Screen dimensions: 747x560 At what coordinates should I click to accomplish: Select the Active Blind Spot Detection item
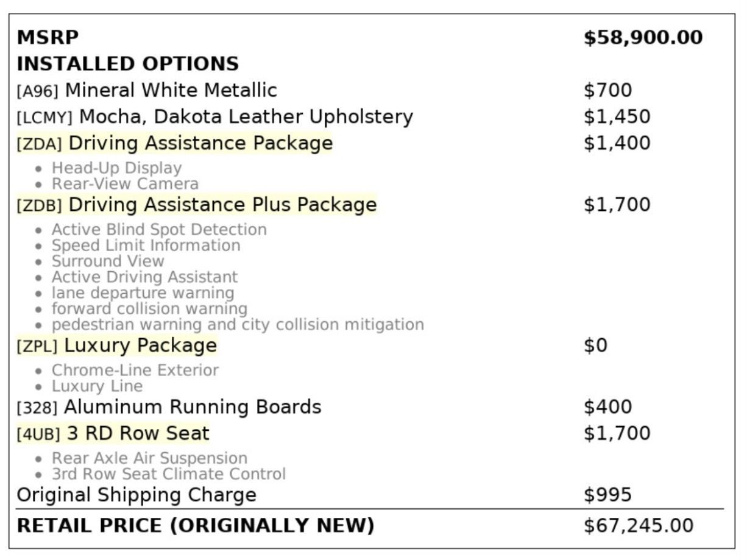[159, 229]
